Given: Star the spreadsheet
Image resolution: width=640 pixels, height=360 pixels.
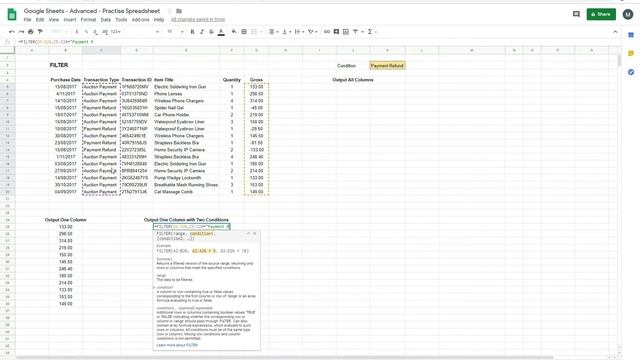Looking at the screenshot, I should [169, 11].
